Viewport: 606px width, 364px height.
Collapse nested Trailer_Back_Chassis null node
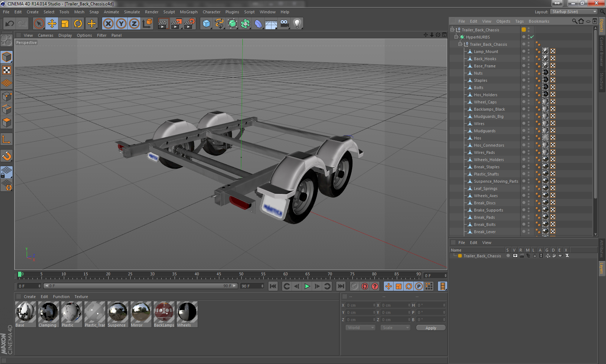tap(460, 44)
